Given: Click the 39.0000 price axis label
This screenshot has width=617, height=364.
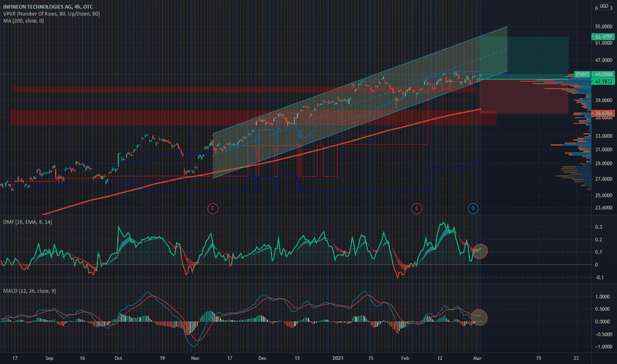Looking at the screenshot, I should [604, 101].
